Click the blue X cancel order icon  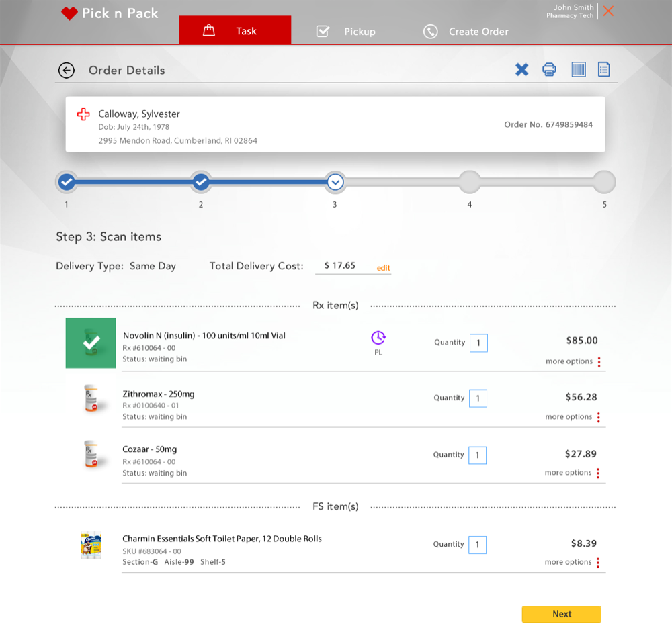click(x=521, y=69)
